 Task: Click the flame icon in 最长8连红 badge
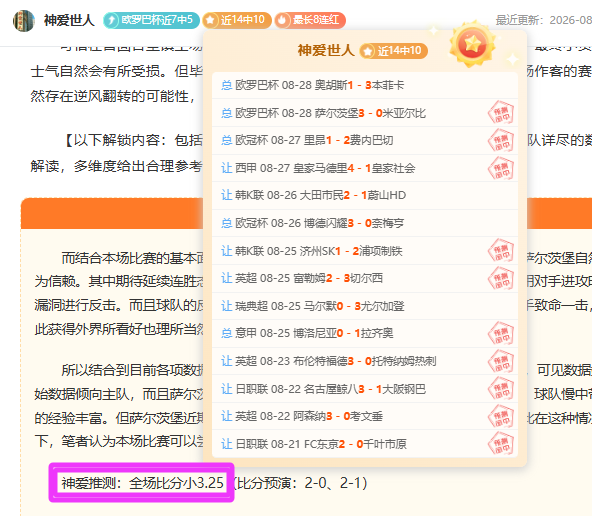[x=282, y=20]
